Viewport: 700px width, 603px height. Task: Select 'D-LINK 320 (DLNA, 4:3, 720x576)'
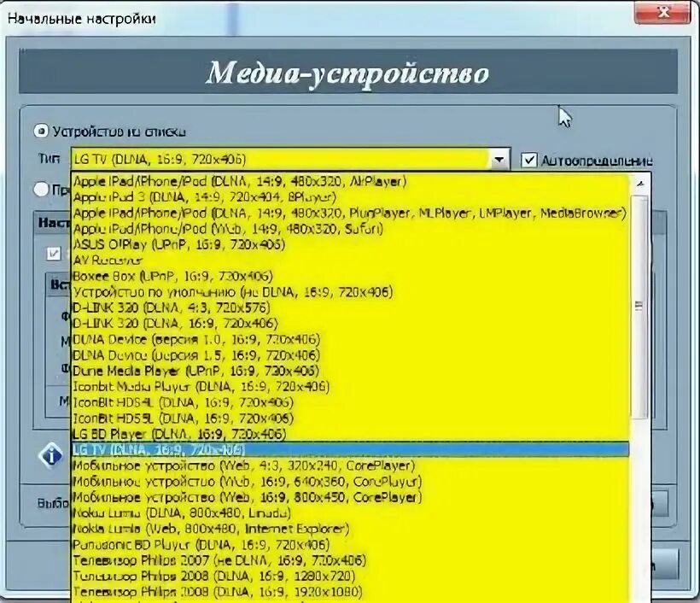(x=350, y=307)
